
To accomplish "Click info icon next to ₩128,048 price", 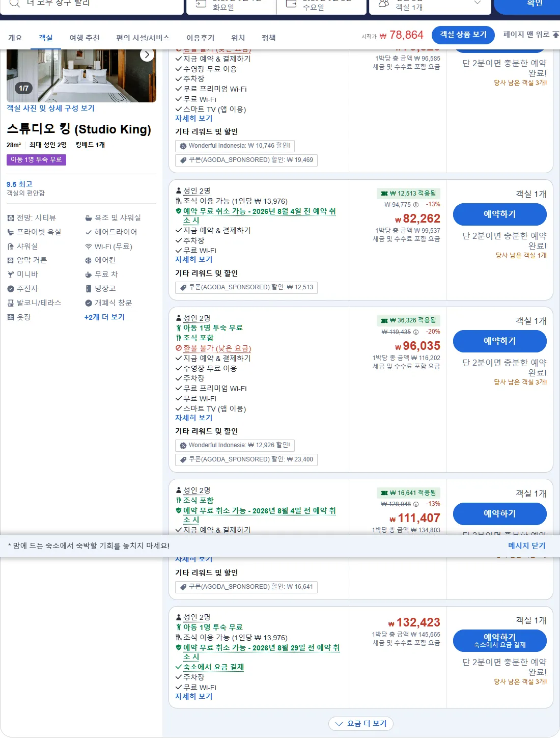I will coord(416,504).
